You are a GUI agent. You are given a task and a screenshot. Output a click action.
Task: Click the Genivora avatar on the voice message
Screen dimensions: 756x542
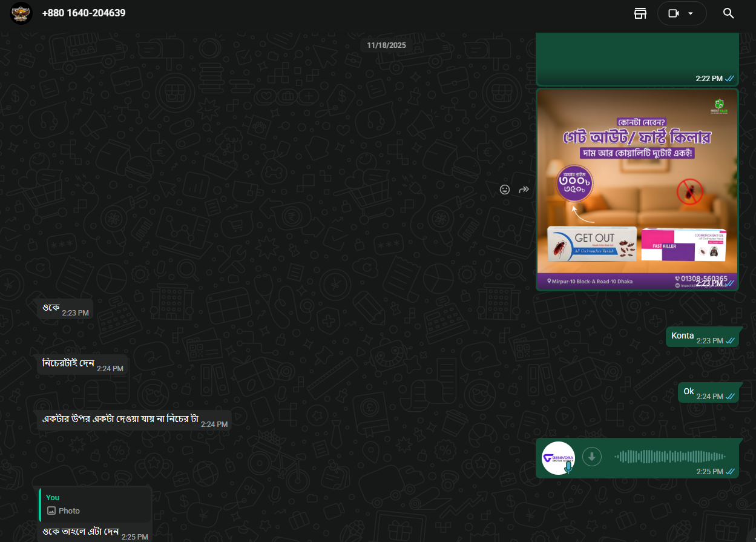coord(557,456)
